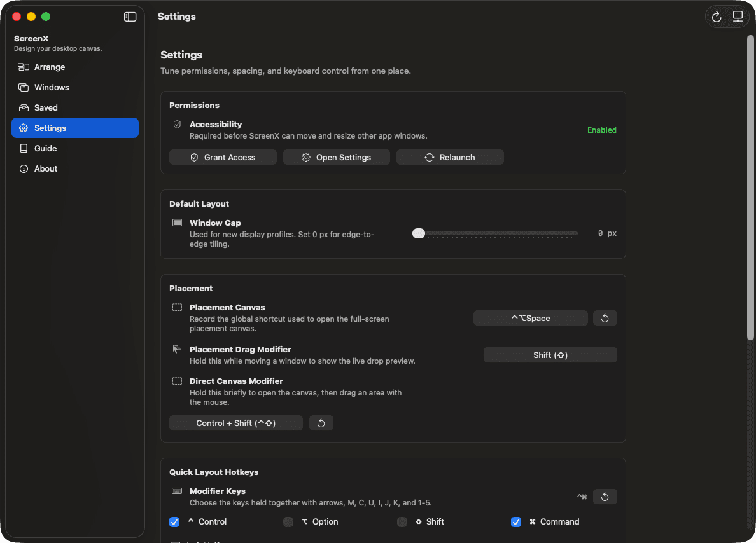The image size is (756, 543).
Task: Click the Settings gear icon in sidebar
Action: (24, 128)
